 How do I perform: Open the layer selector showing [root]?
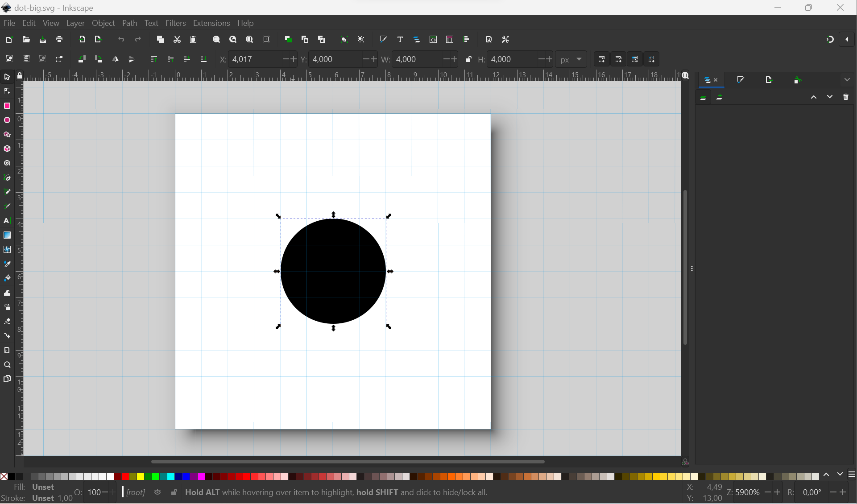(x=135, y=492)
